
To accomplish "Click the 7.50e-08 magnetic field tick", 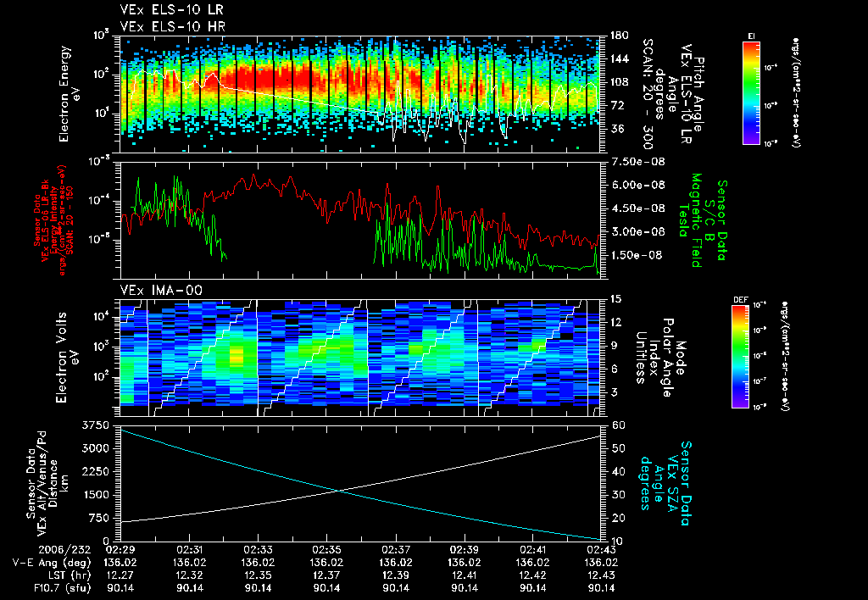I will pyautogui.click(x=637, y=162).
